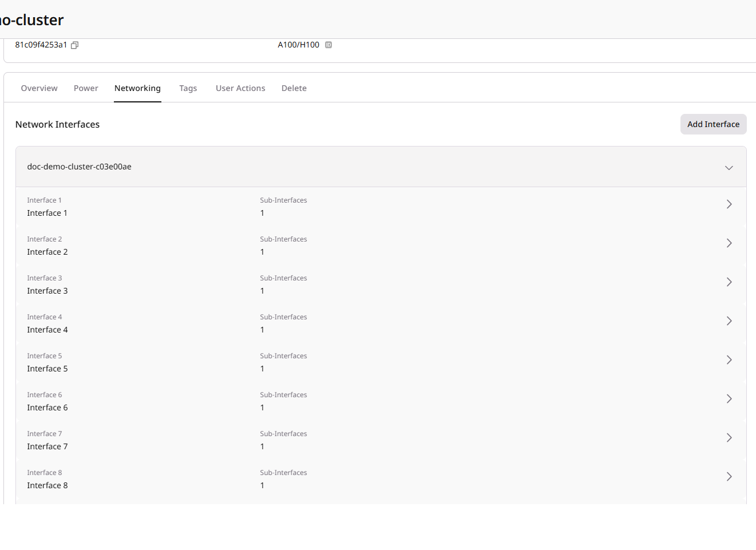756x550 pixels.
Task: Click the Networking tab label
Action: (x=137, y=88)
